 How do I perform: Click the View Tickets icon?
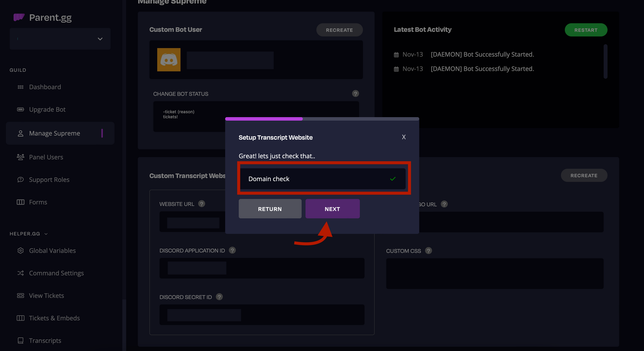pos(21,296)
